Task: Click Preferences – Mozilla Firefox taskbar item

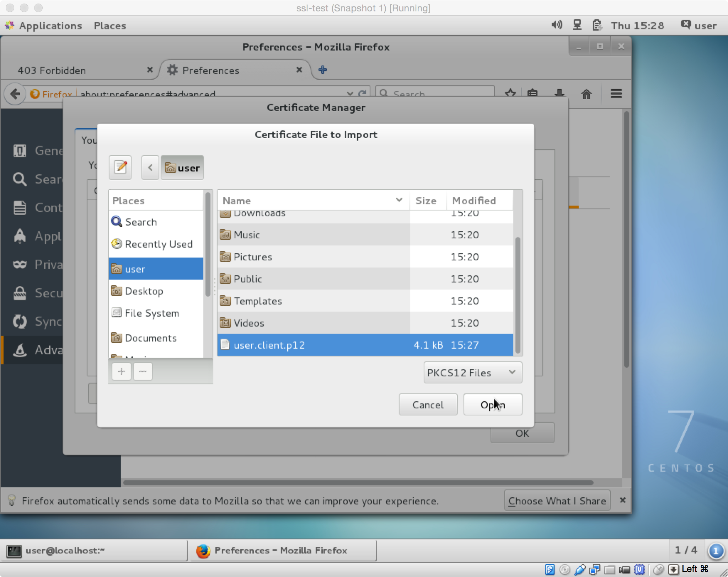Action: pyautogui.click(x=284, y=551)
